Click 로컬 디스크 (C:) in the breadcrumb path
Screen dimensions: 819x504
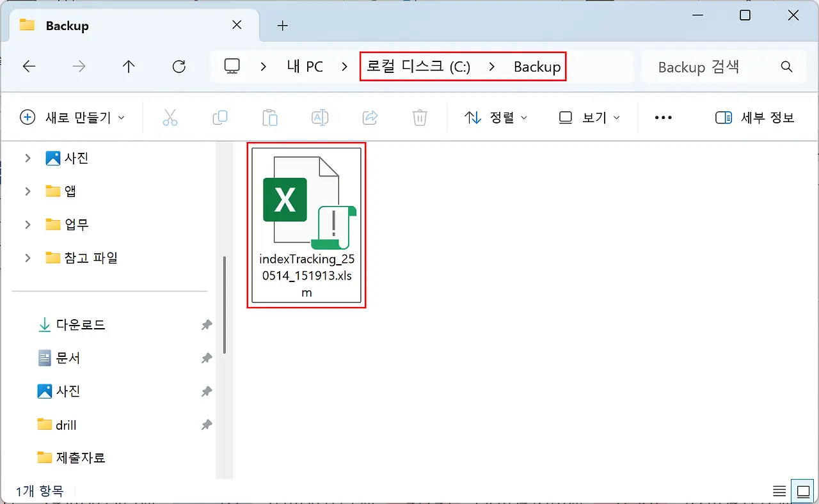pos(417,66)
